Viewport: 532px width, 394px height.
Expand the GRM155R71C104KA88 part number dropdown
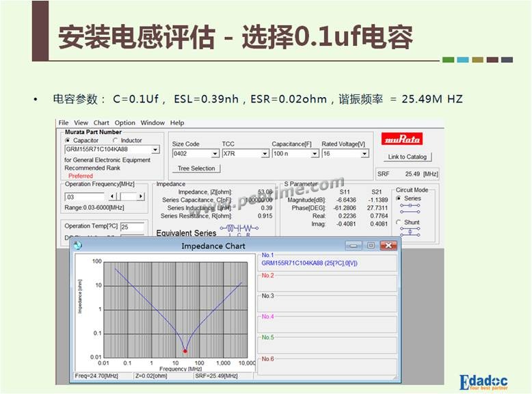point(155,149)
